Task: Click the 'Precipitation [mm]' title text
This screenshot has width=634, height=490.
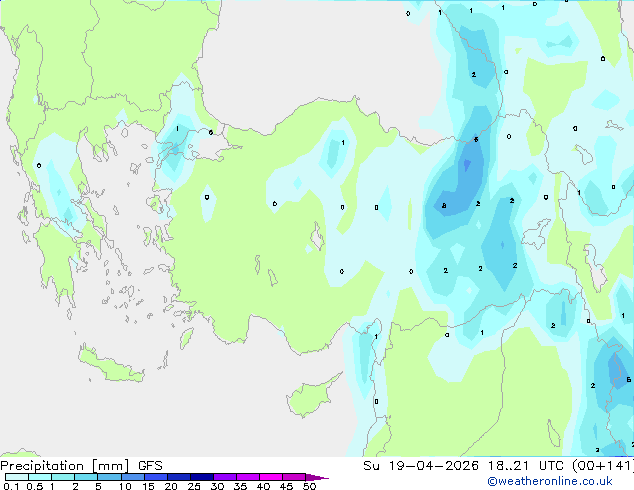Action: tap(65, 466)
